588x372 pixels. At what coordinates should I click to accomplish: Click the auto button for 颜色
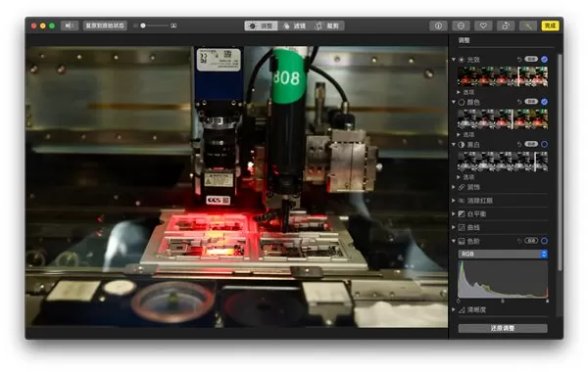[531, 102]
